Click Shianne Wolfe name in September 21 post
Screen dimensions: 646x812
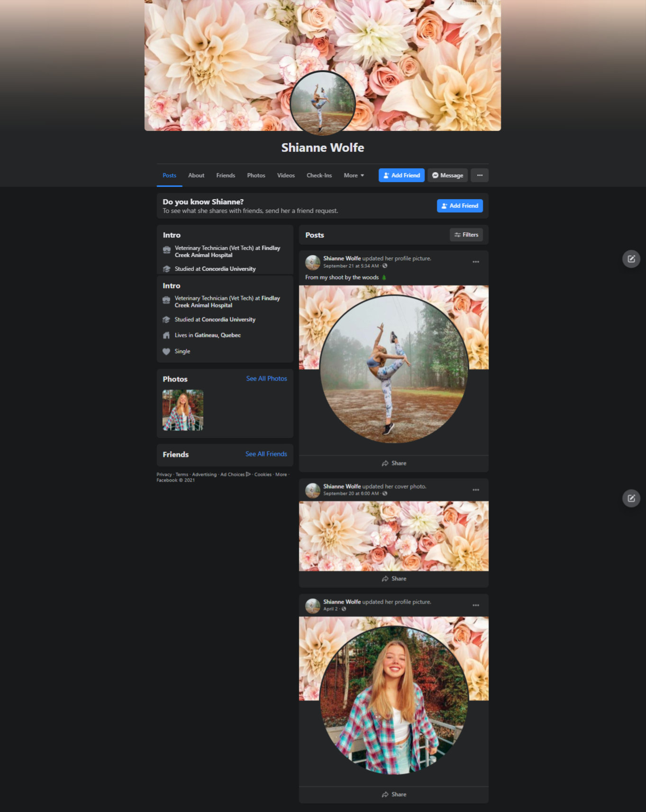(x=342, y=258)
